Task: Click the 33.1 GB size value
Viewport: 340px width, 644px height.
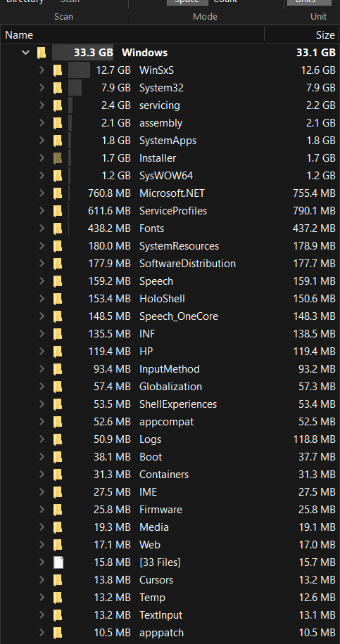Action: 316,53
